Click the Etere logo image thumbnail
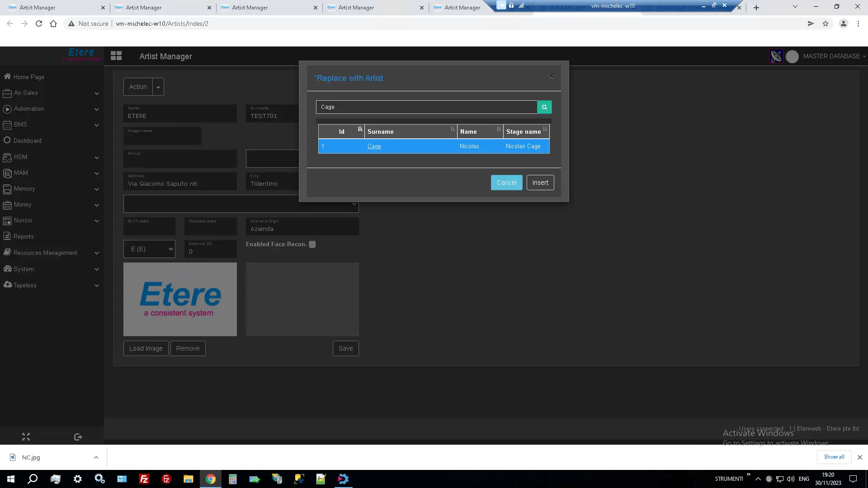The image size is (868, 488). coord(180,299)
